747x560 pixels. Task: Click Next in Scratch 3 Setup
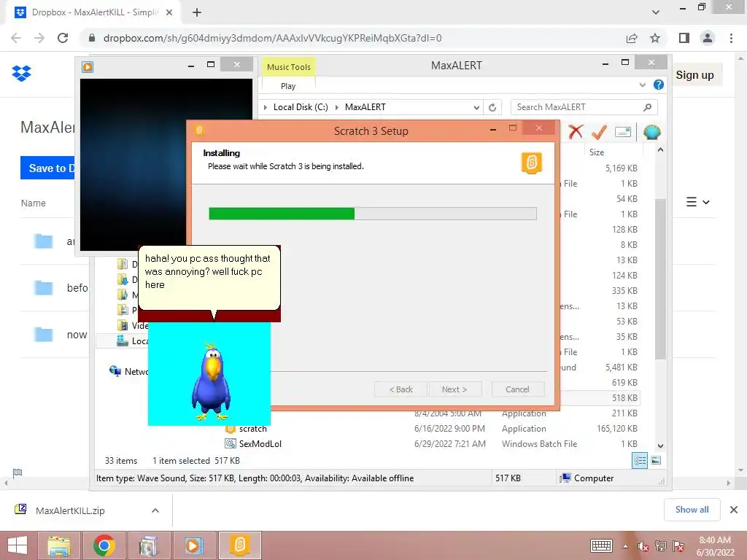coord(454,389)
